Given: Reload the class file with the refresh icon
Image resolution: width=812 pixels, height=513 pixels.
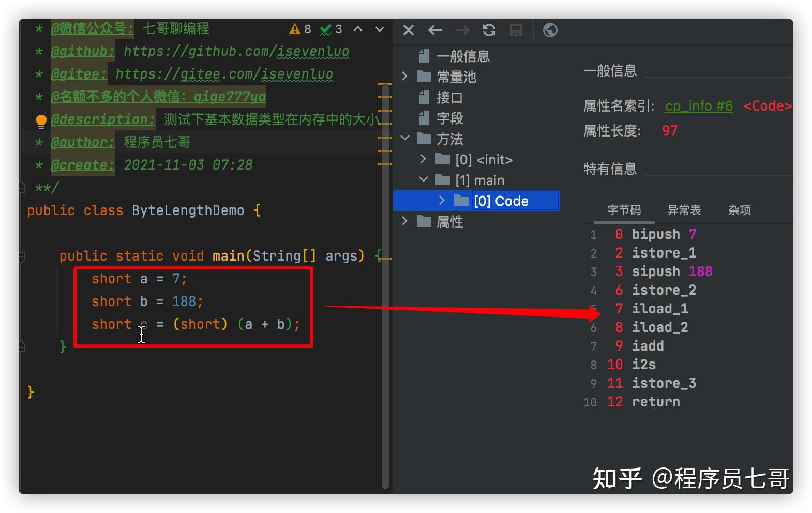Looking at the screenshot, I should point(489,31).
